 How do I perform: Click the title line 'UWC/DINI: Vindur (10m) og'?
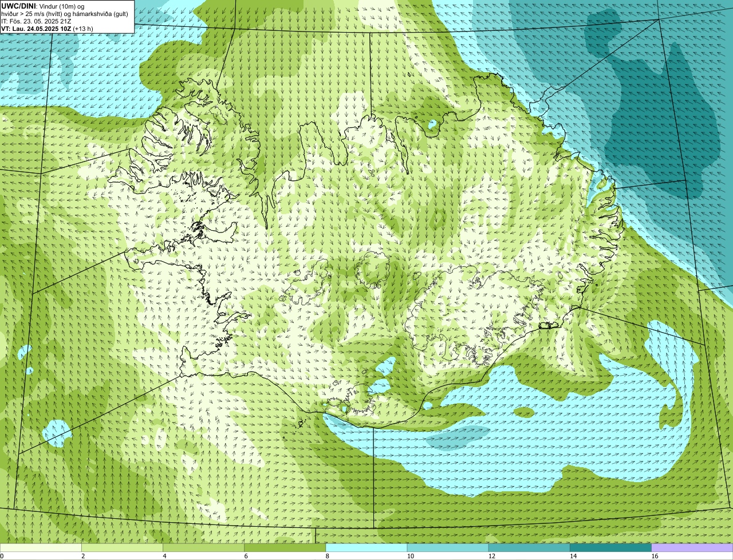[43, 6]
